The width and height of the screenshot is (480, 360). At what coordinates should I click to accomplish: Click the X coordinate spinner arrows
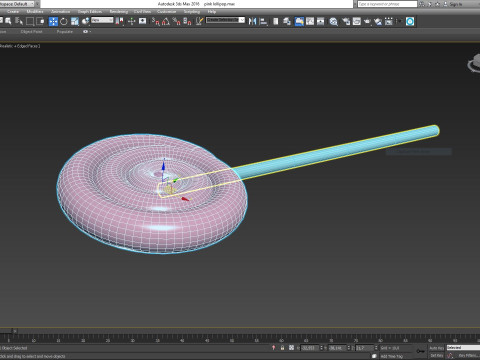(322, 348)
